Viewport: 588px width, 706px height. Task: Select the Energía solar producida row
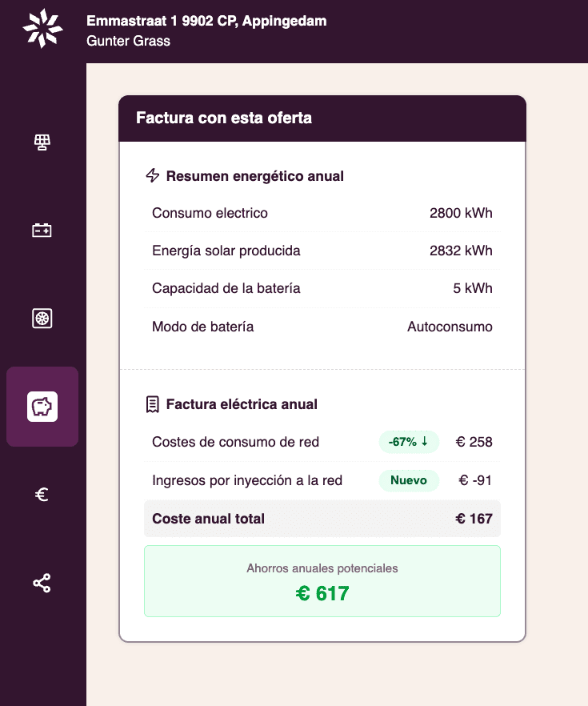tap(322, 251)
